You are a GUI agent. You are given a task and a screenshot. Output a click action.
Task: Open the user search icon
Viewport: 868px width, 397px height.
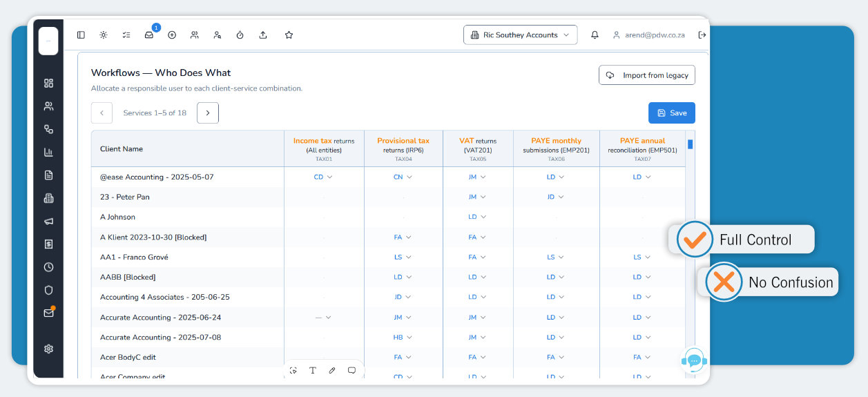tap(218, 35)
